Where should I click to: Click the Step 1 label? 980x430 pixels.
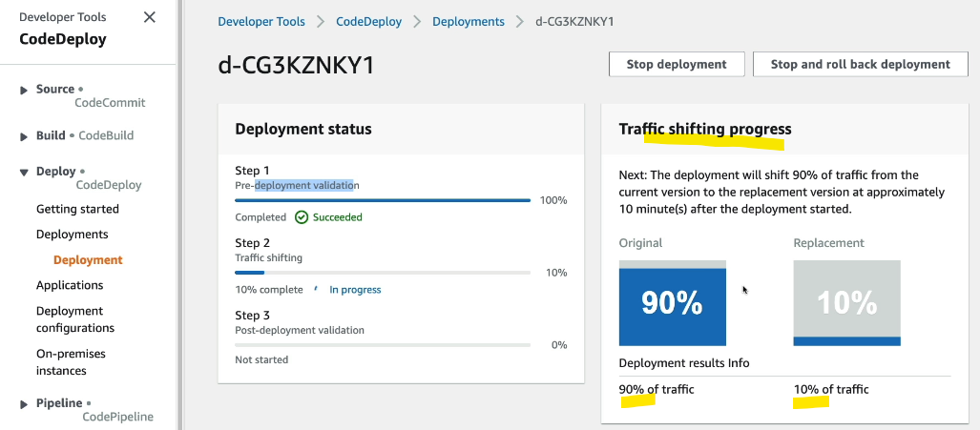(x=252, y=171)
